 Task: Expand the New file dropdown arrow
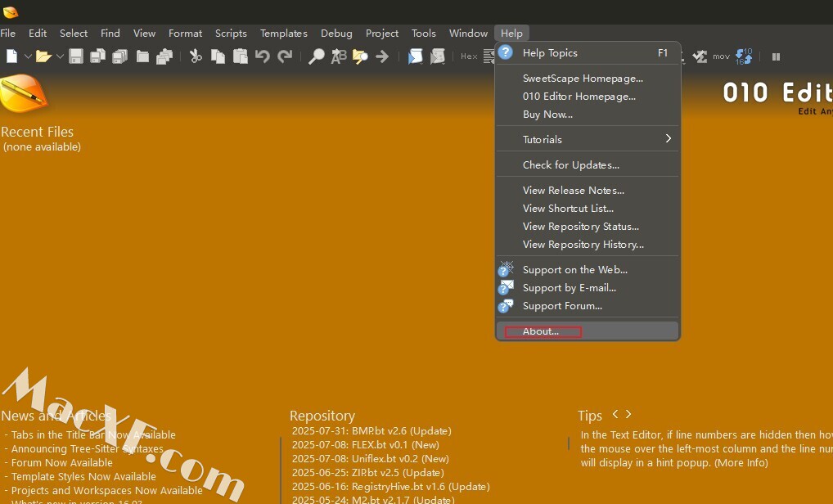coord(28,56)
